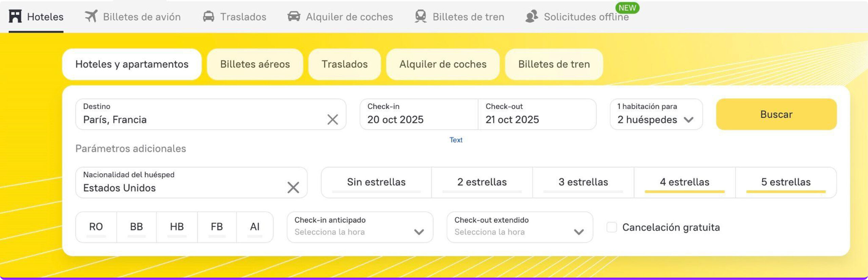
Task: Click the car icon for Alquiler de coches
Action: coord(294,16)
